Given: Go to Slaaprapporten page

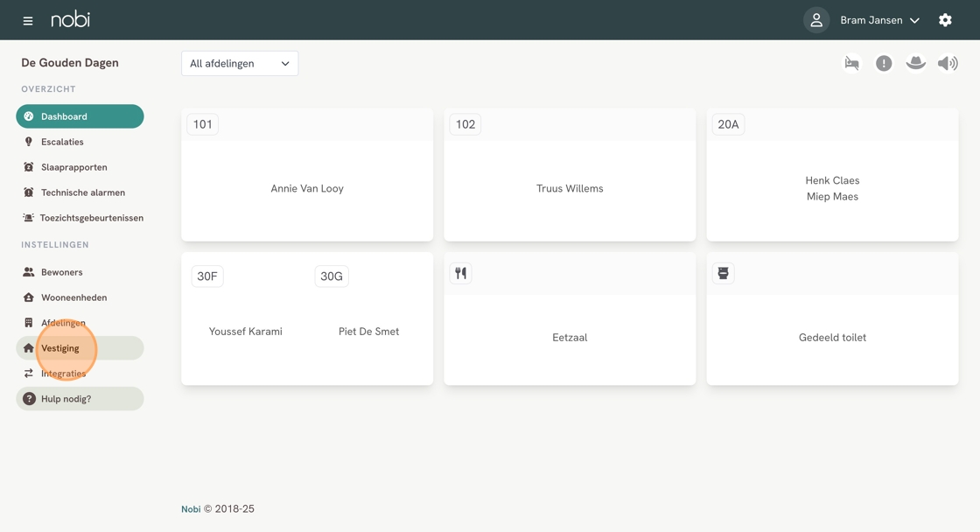Looking at the screenshot, I should pos(73,167).
